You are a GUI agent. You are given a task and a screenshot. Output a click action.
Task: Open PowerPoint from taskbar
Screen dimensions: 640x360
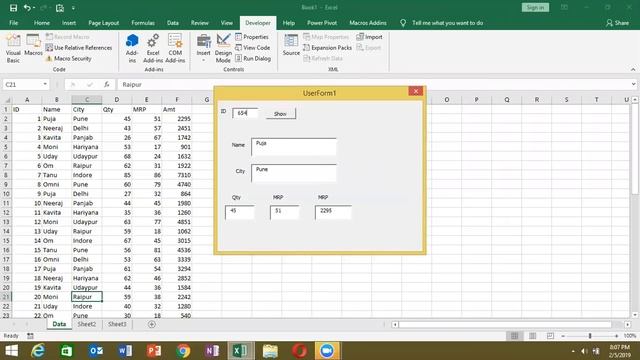point(154,351)
